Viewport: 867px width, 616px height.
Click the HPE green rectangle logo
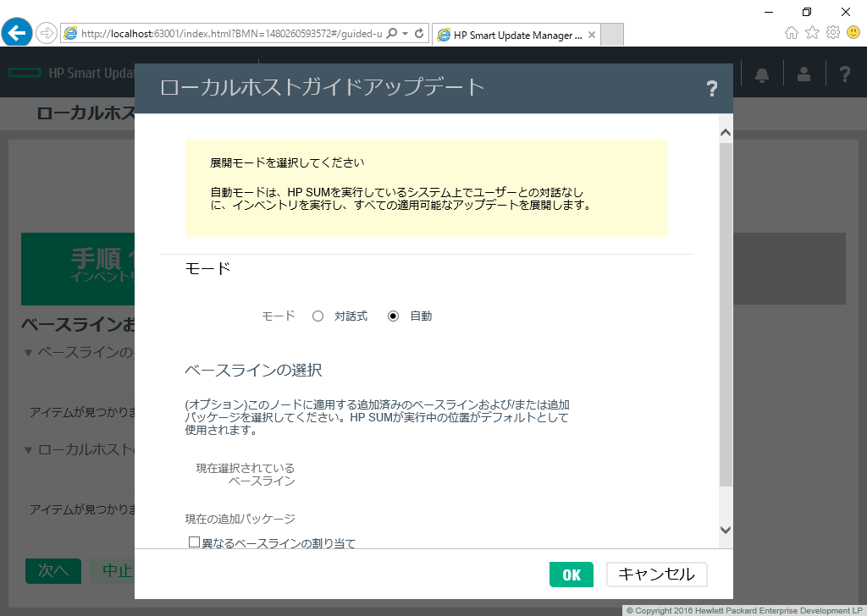click(25, 73)
